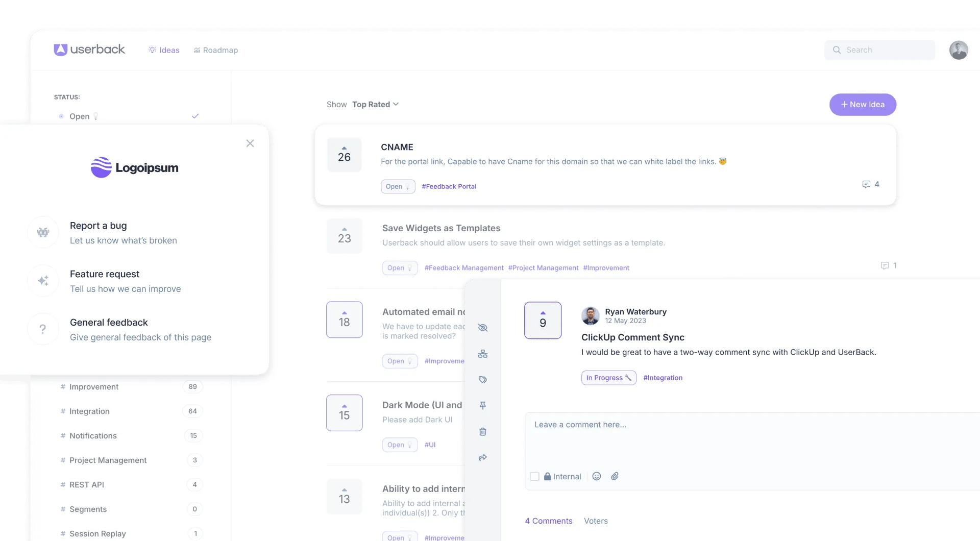Hide the ClickUp Comment Sync idea
The image size is (980, 541).
pos(483,328)
